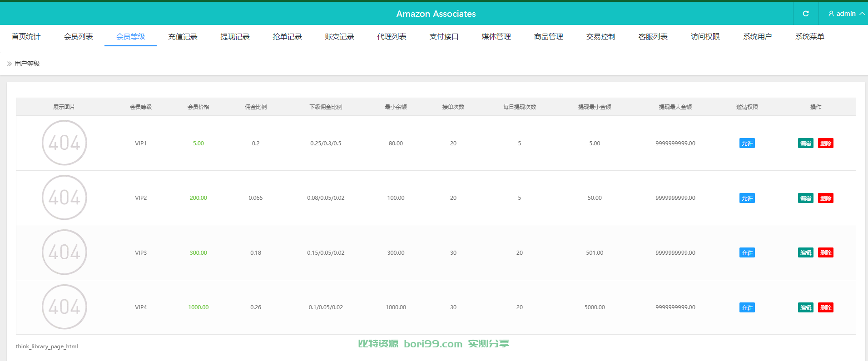The image size is (868, 361).
Task: Open 充值记录 tab
Action: tap(183, 36)
